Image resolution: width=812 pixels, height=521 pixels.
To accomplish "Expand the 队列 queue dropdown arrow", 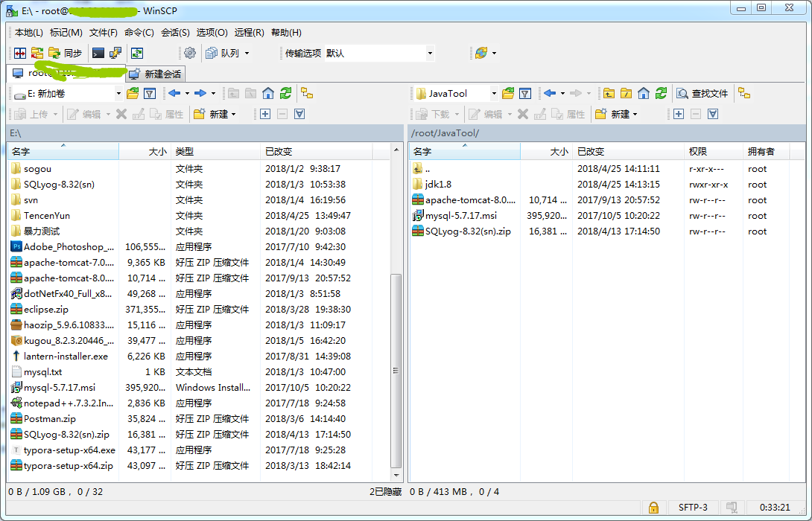I will tap(247, 53).
